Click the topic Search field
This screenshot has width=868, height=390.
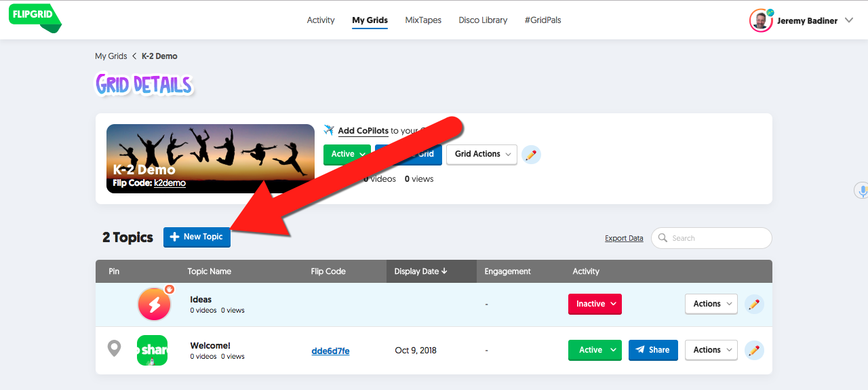point(711,238)
